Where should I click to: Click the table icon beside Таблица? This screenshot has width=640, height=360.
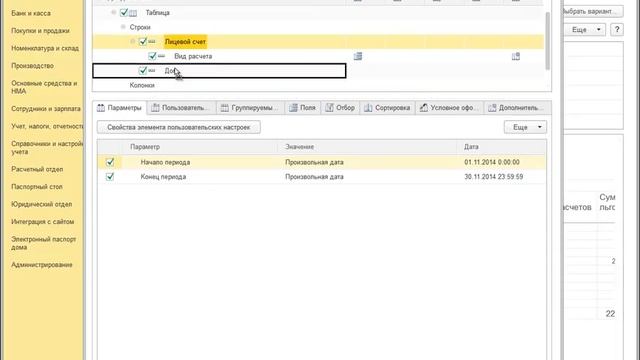tap(133, 13)
